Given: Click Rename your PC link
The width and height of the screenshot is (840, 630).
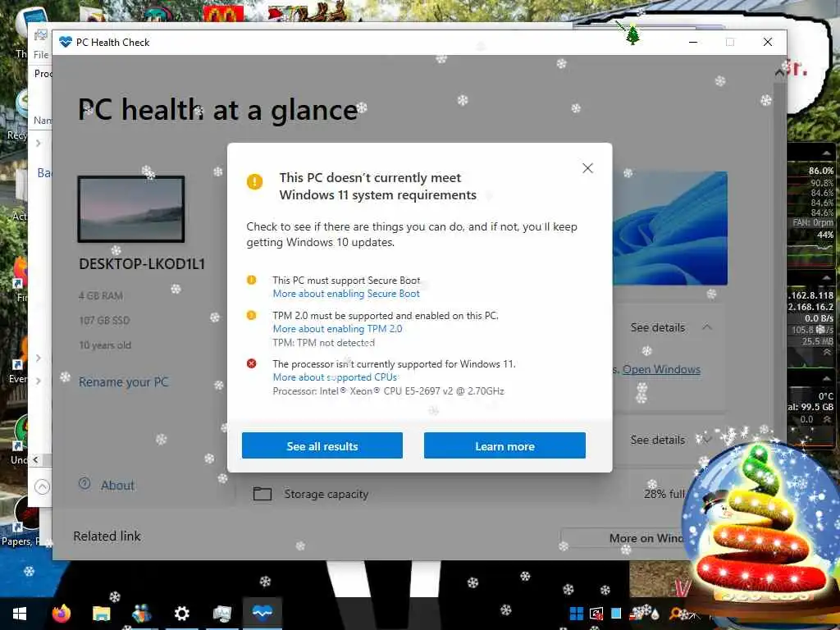Looking at the screenshot, I should (123, 382).
